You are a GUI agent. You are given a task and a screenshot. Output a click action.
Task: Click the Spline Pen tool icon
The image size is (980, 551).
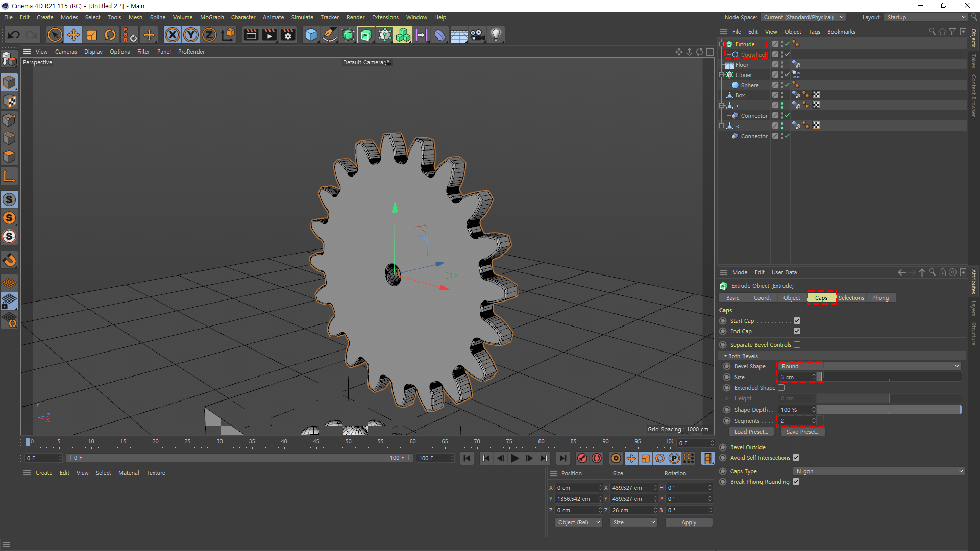point(330,35)
